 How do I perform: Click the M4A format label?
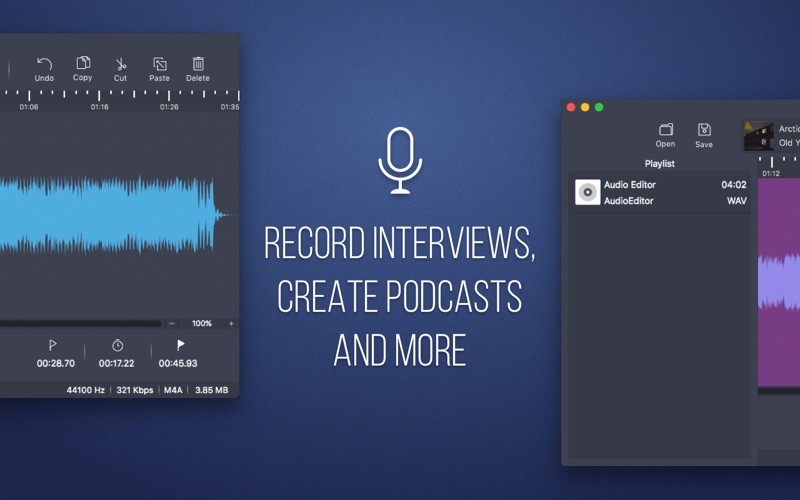[x=173, y=390]
